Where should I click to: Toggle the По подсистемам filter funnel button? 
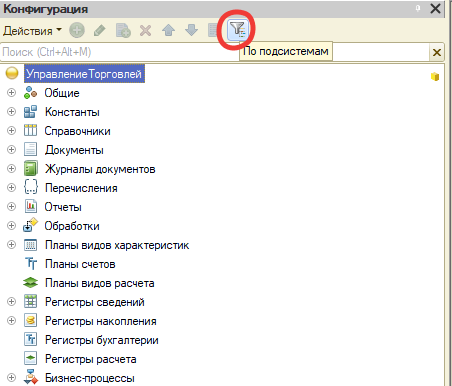pos(238,30)
